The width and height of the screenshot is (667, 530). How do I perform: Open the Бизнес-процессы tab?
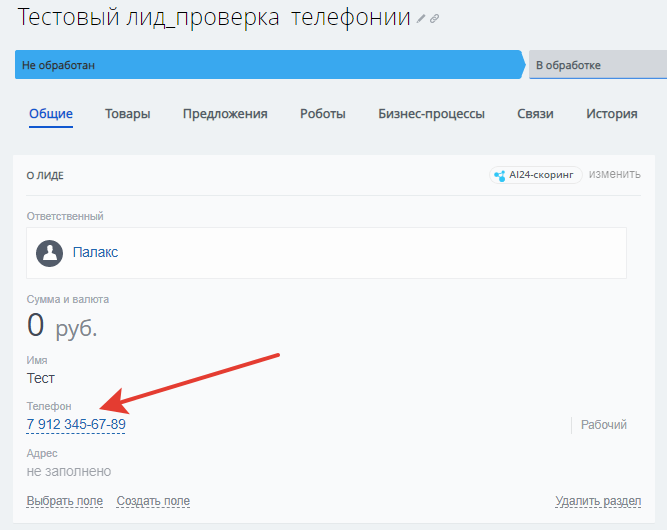coord(431,114)
